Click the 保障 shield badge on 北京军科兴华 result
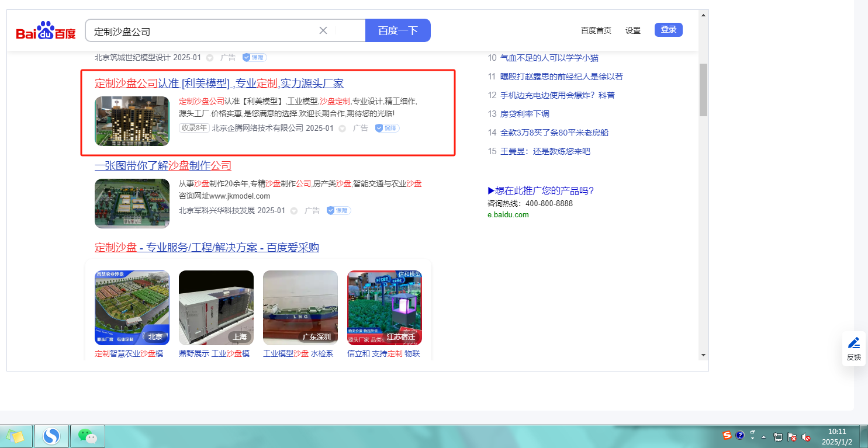Screen dimensions: 868x448 338,210
